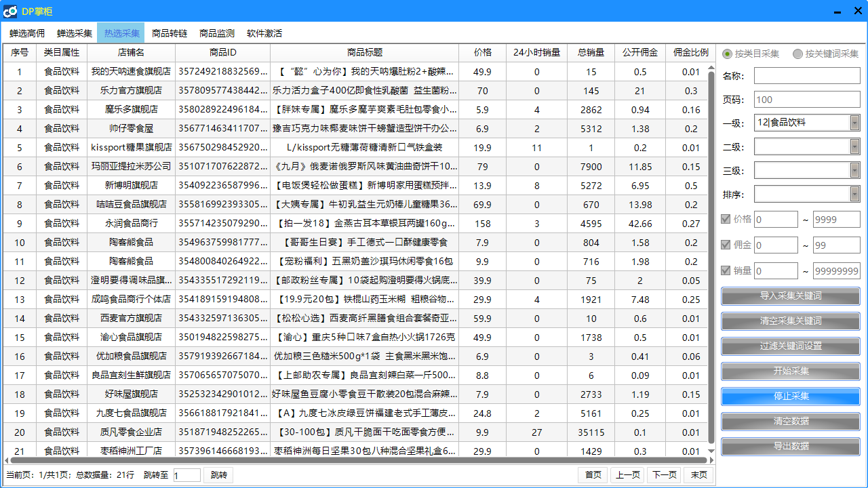Click the 总销量 column header
Image resolution: width=868 pixels, height=488 pixels.
591,52
